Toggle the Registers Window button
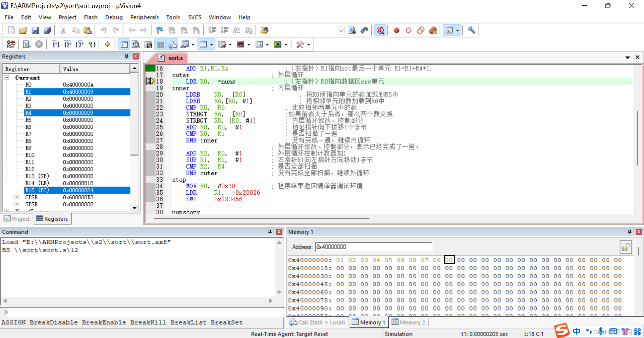644x338 pixels. tap(161, 44)
